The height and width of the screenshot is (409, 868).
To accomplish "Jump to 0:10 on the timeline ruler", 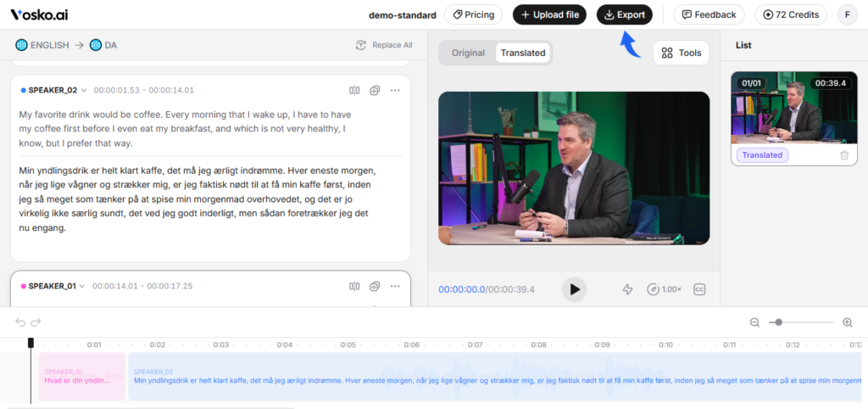I will (x=666, y=345).
